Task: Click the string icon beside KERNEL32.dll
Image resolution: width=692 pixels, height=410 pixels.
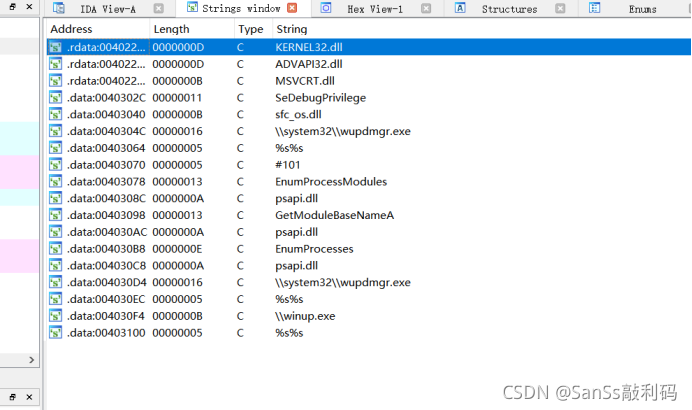Action: coord(56,47)
